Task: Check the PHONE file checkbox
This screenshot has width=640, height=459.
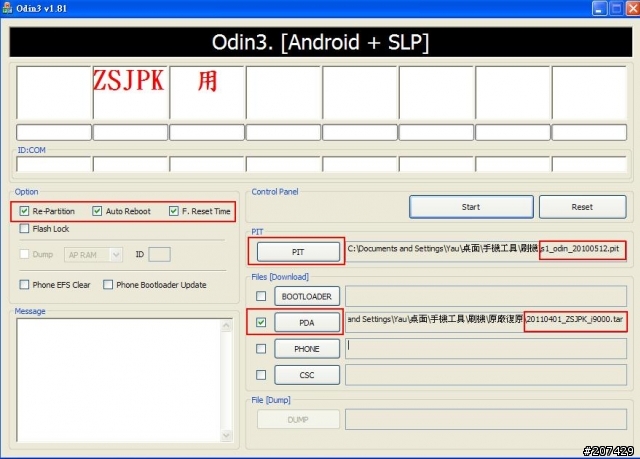Action: [261, 348]
